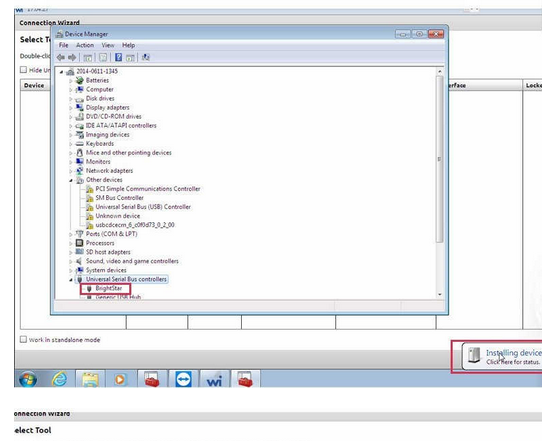This screenshot has height=441, width=542.
Task: Launch Internet Explorer from taskbar
Action: [x=60, y=379]
